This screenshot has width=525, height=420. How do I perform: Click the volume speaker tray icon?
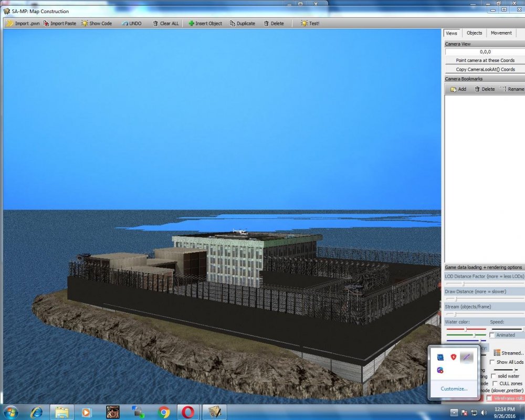[x=484, y=412]
